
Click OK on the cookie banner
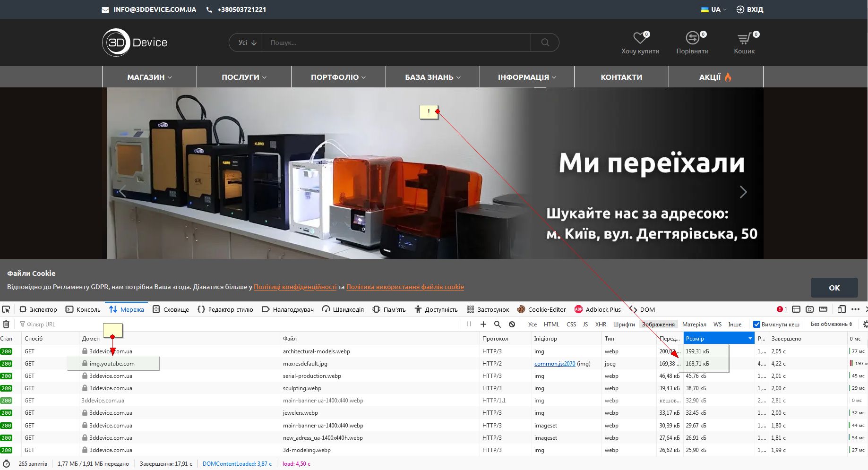coord(834,288)
